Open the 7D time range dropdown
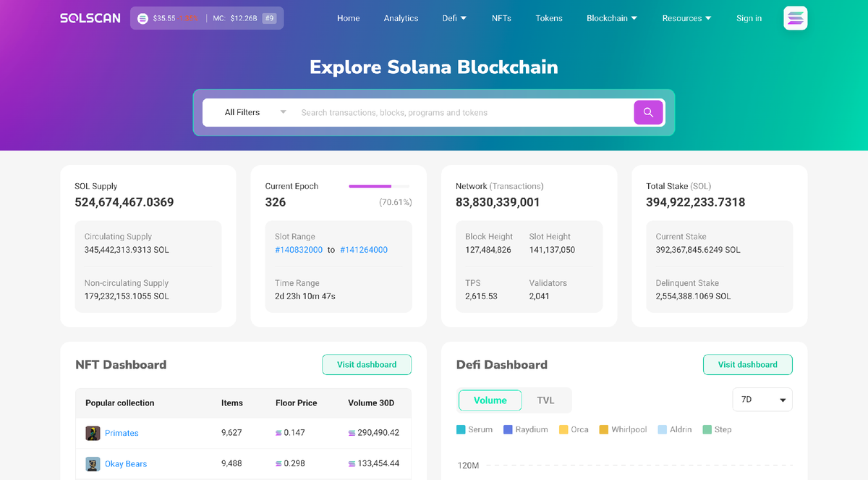Screen dimensions: 868x480 [x=762, y=400]
